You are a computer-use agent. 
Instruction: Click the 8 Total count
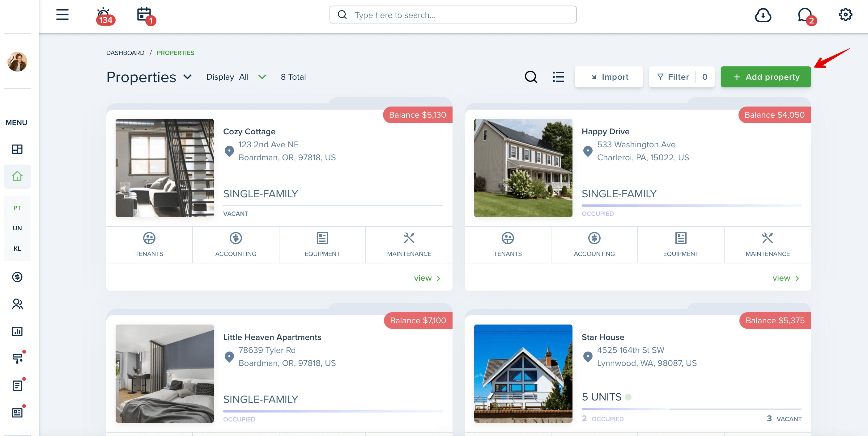click(293, 77)
